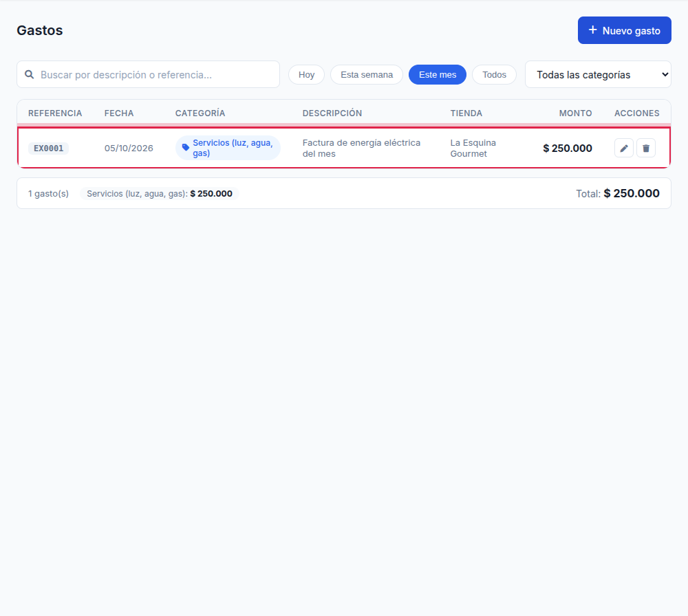Click the ACCIONES column header
The width and height of the screenshot is (688, 616).
tap(636, 113)
